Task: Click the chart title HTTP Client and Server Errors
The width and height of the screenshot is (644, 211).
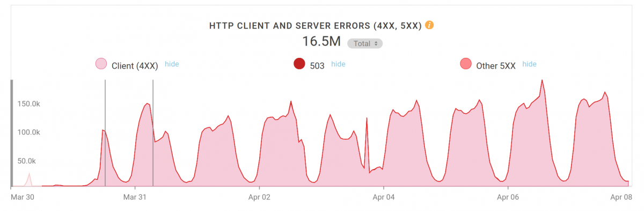Action: [315, 26]
